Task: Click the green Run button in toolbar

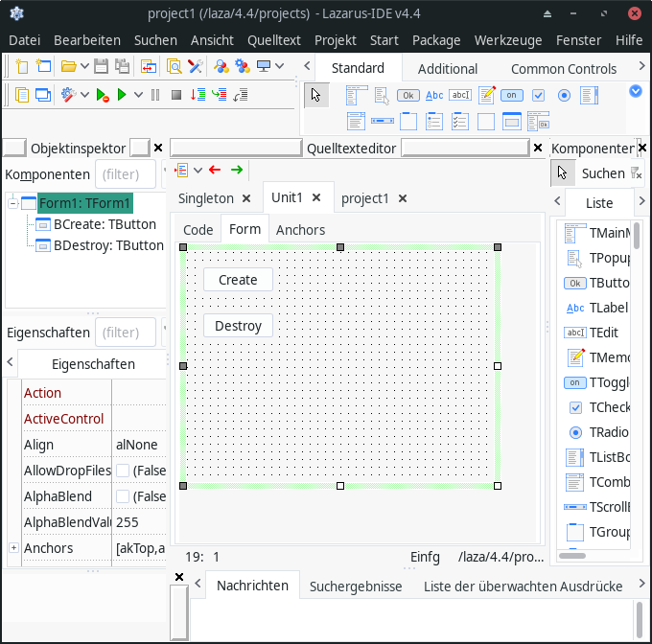Action: (122, 95)
